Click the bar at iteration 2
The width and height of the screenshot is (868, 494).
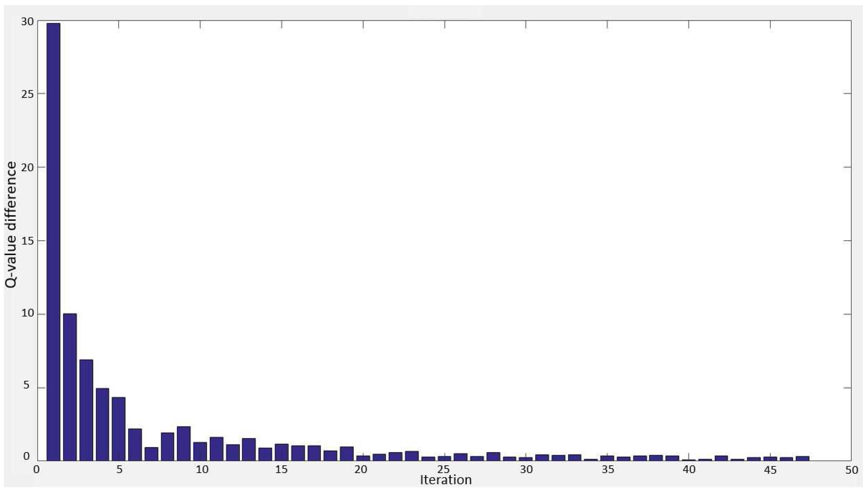point(70,387)
